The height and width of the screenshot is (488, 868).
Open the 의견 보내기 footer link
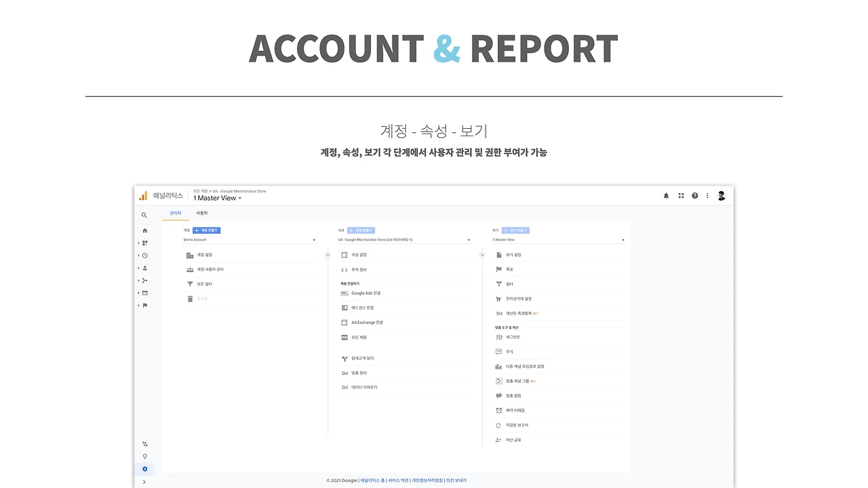pyautogui.click(x=454, y=480)
